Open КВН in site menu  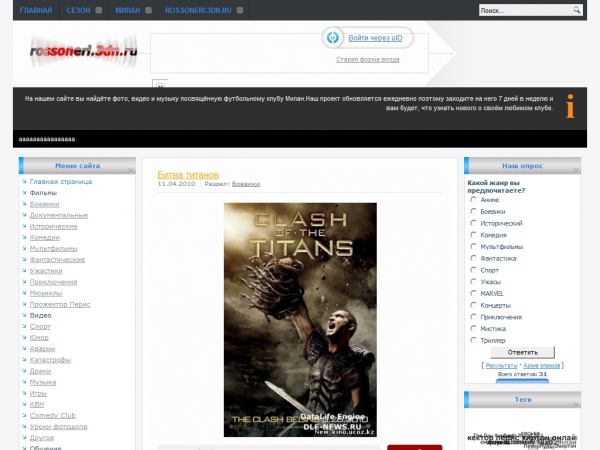[37, 404]
